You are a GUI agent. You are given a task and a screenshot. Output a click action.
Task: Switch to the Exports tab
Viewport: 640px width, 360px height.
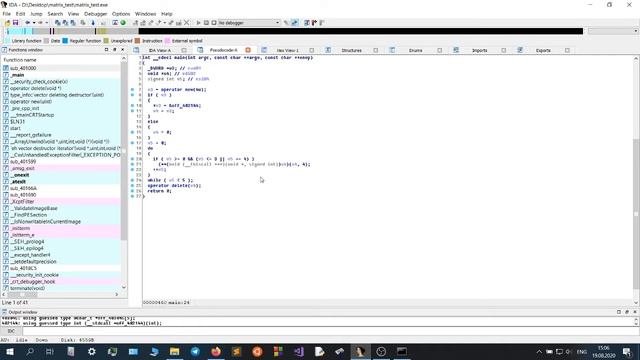point(543,50)
